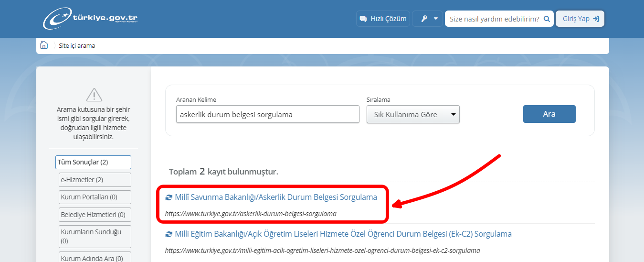Click refresh icon beside Milli Eğitim result
This screenshot has width=644, height=262.
pyautogui.click(x=169, y=234)
